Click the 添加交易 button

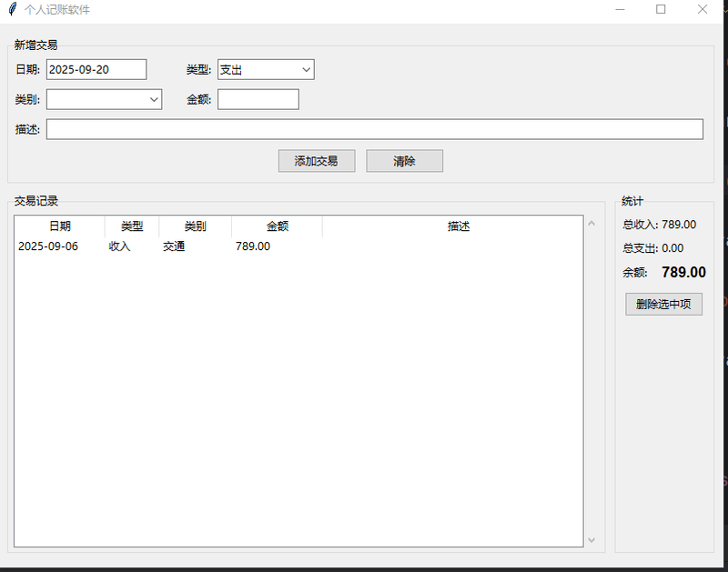[317, 161]
